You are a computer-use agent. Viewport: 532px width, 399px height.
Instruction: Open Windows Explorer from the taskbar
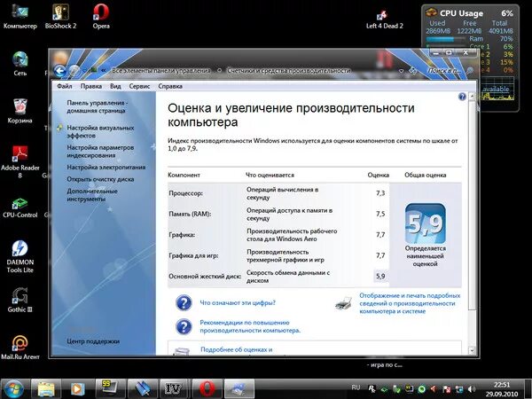46,389
